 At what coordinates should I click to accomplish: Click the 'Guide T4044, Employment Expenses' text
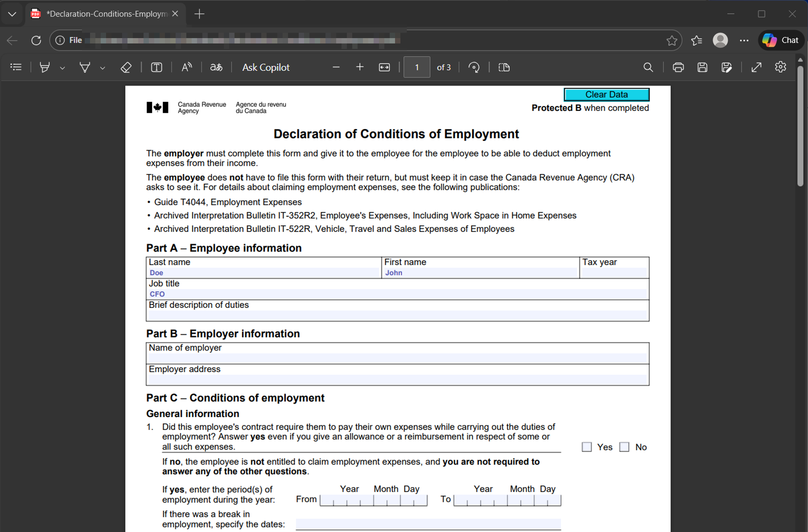point(228,202)
